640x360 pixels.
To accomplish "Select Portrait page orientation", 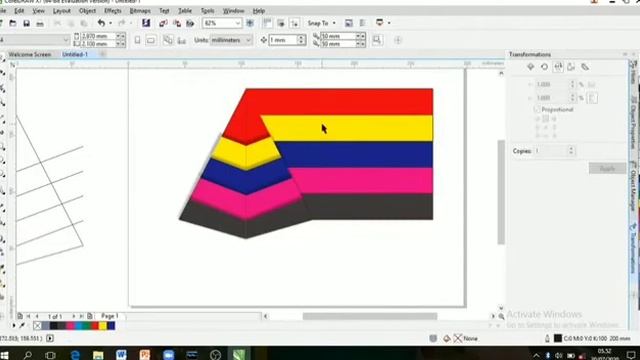I will (138, 40).
